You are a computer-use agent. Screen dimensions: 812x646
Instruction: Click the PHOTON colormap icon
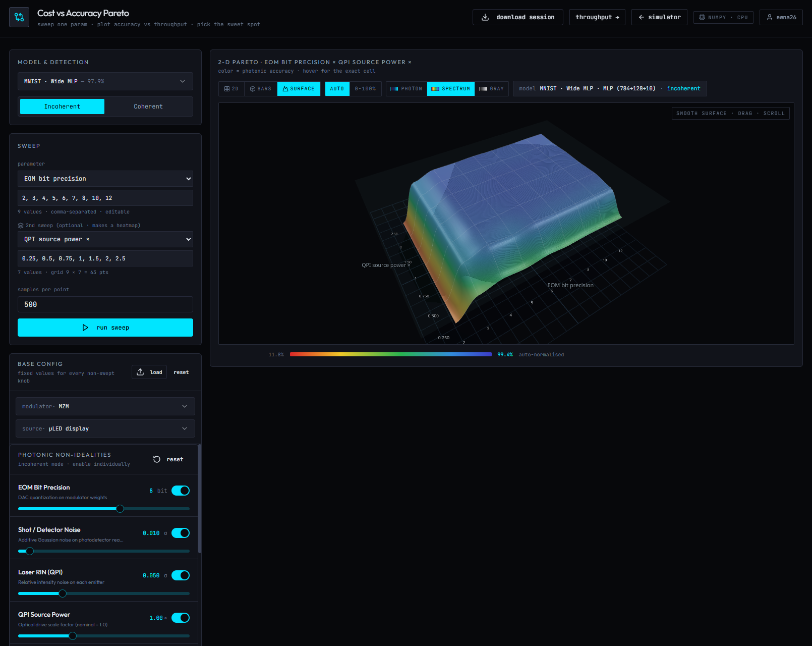click(394, 89)
